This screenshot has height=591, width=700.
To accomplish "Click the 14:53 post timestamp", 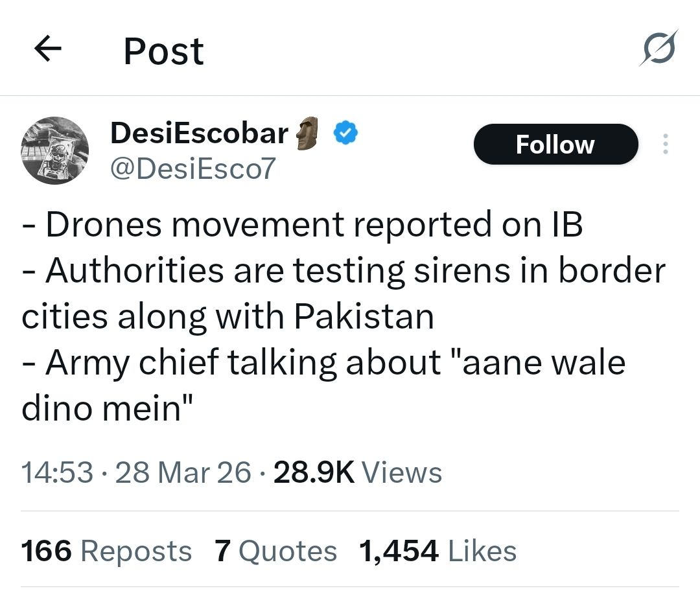I will click(x=57, y=472).
